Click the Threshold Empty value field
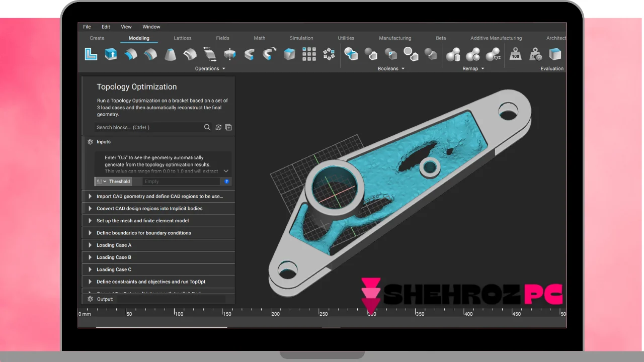The height and width of the screenshot is (362, 644). point(181,182)
